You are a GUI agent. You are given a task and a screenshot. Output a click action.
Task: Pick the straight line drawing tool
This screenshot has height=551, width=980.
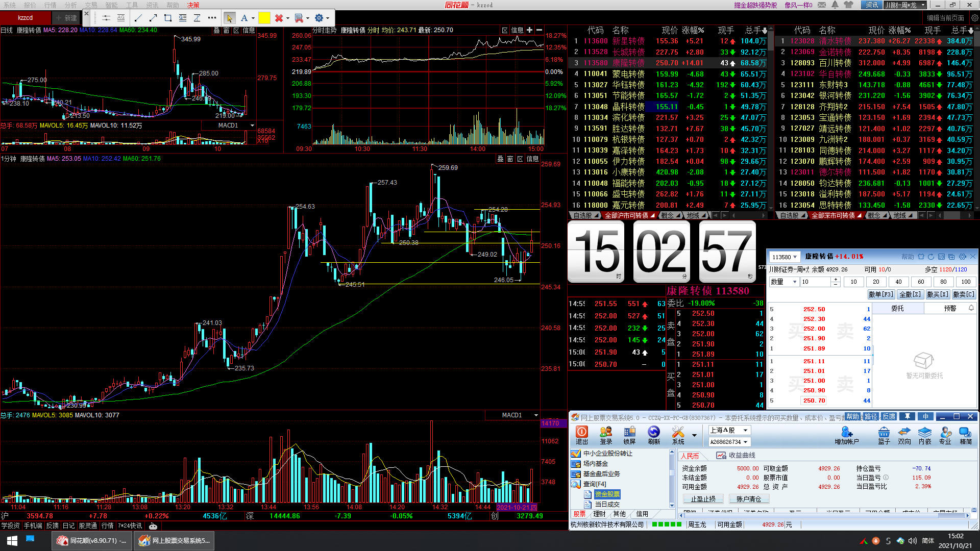pyautogui.click(x=138, y=18)
